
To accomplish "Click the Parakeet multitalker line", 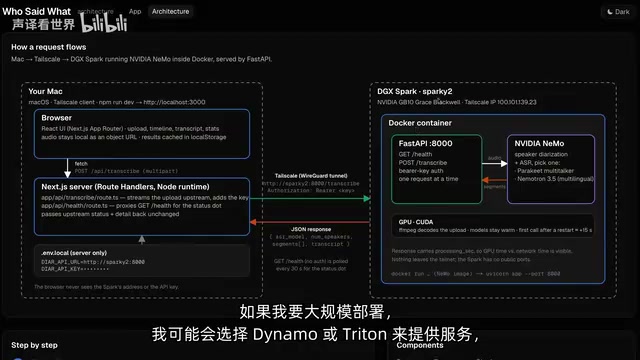I will point(544,171).
